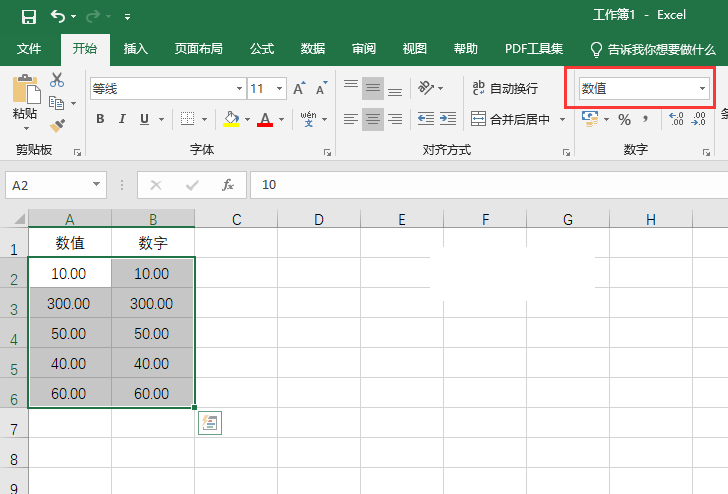Open the 对齐方式 dialog launcher
This screenshot has width=728, height=494.
pyautogui.click(x=566, y=152)
